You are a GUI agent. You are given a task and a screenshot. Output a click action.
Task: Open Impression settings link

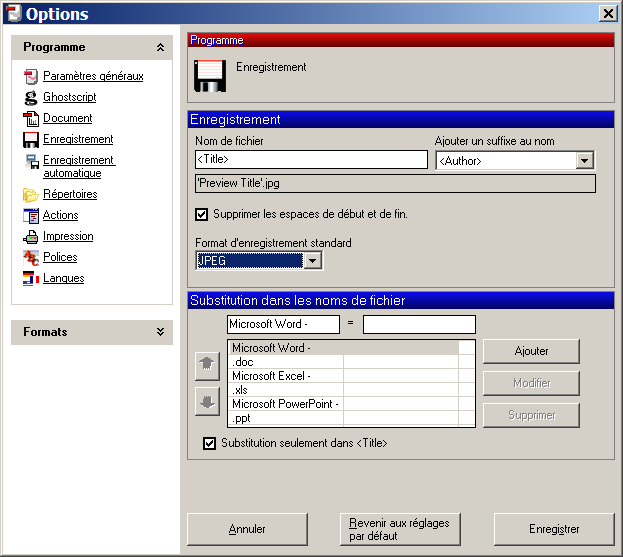point(68,236)
